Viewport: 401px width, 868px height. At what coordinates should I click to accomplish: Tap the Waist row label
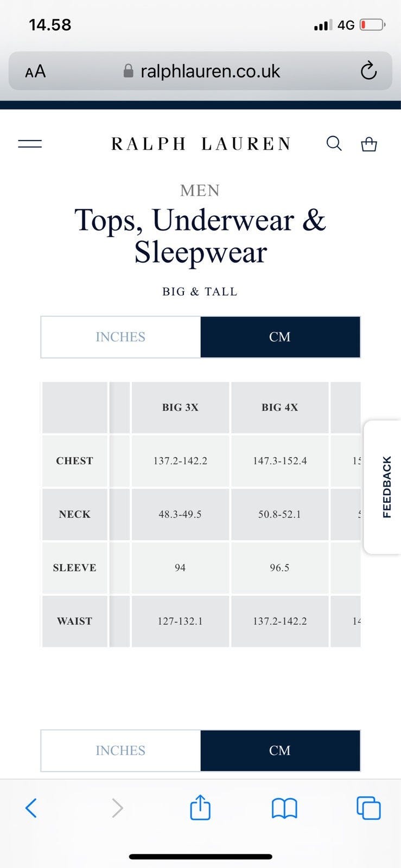[x=75, y=621]
